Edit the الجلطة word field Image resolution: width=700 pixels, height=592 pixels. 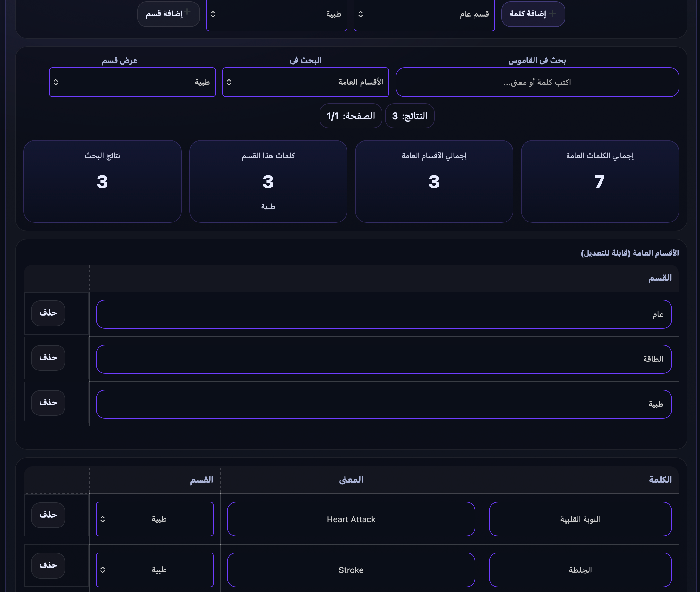tap(580, 570)
